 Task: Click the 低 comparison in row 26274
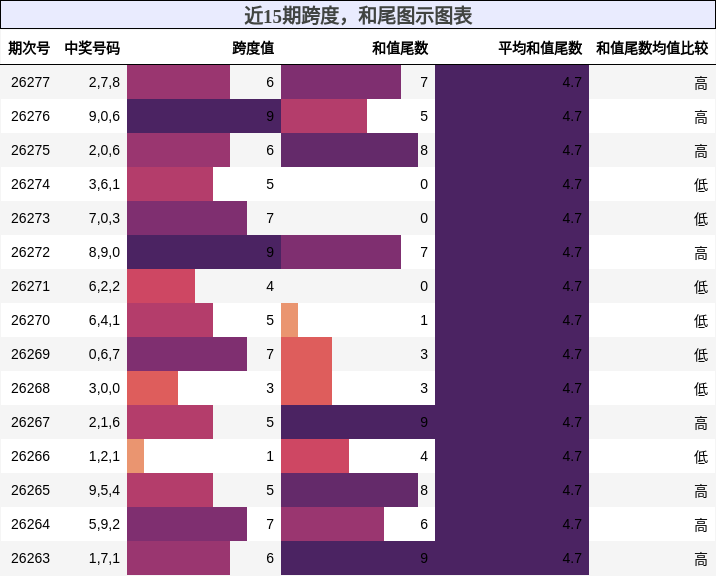coord(701,185)
